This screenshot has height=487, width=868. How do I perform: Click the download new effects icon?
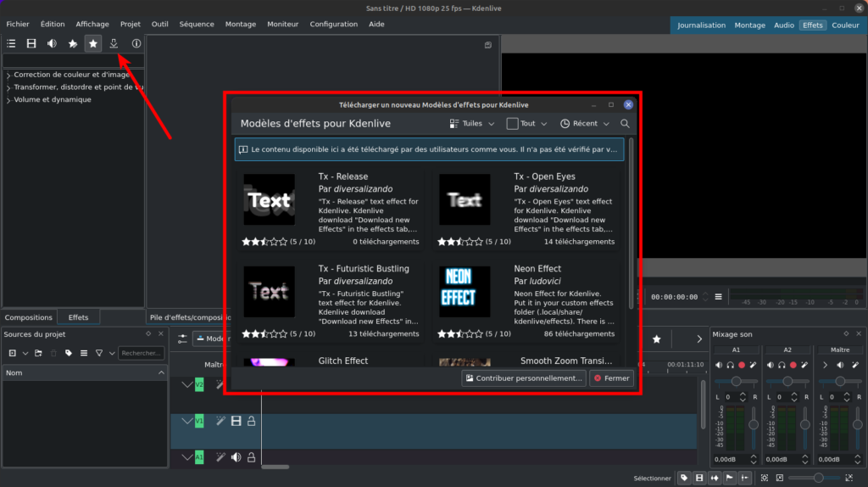click(114, 43)
